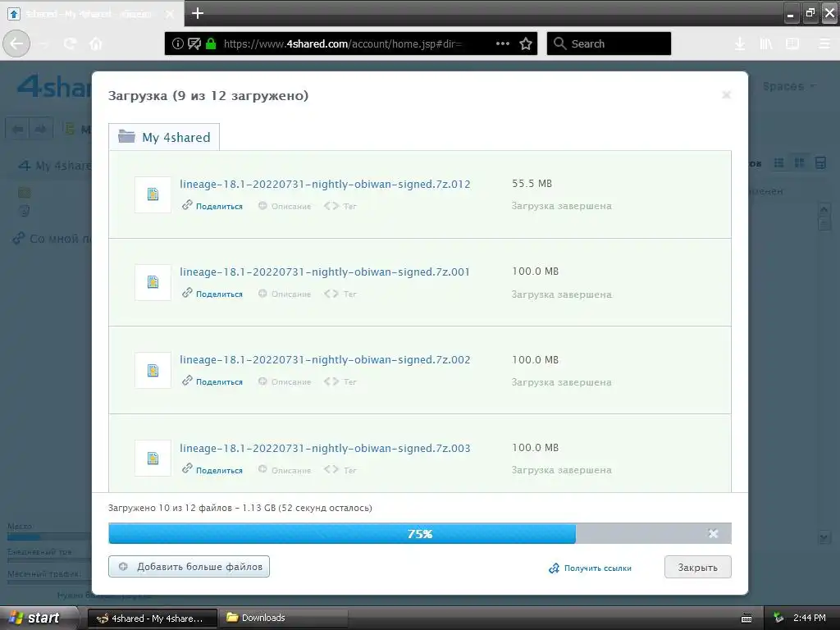This screenshot has width=840, height=630.
Task: Share the 7z.001 file via Поделиться
Action: click(212, 294)
